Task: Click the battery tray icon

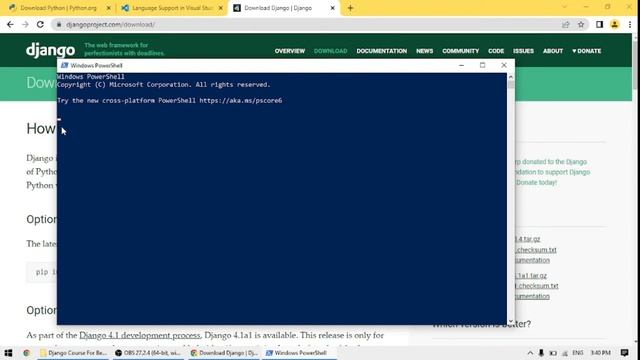Action: pyautogui.click(x=553, y=353)
